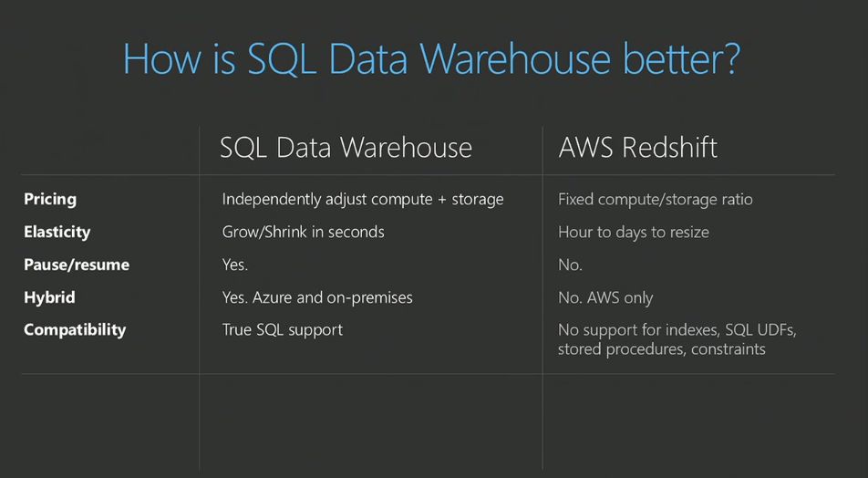Click the 'Fixed compute/storage ratio' text

pos(656,199)
